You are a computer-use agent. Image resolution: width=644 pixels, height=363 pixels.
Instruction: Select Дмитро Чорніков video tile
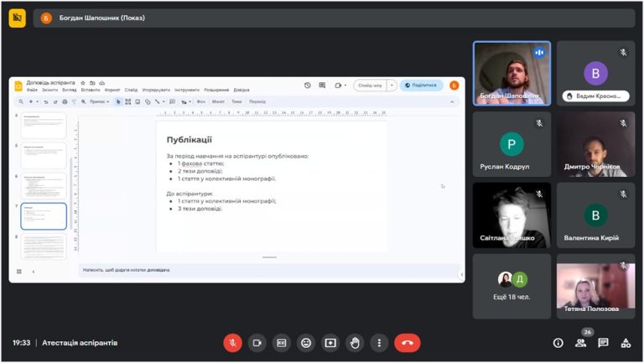point(595,144)
